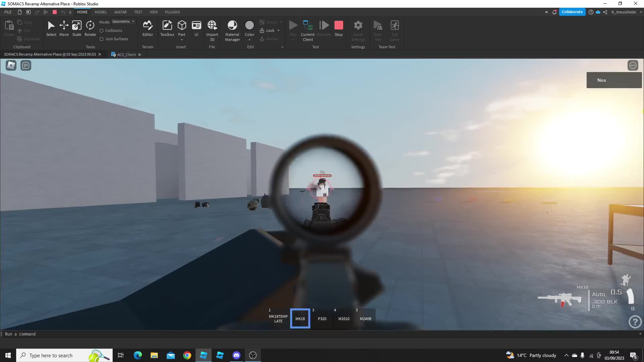
Task: Expand the Lock dropdown arrow
Action: point(279,31)
